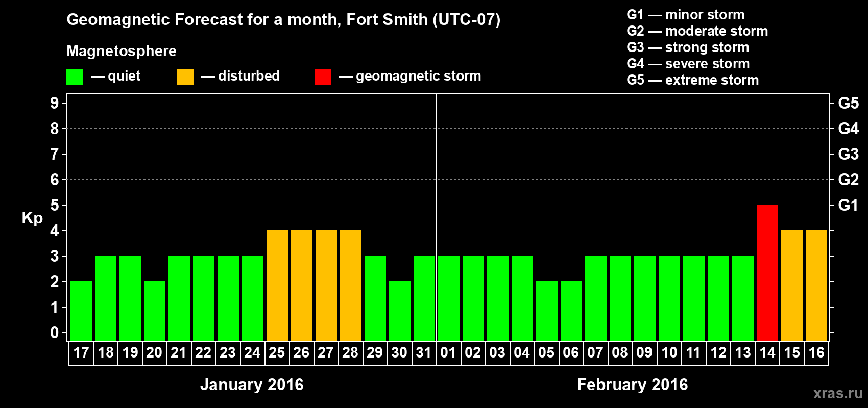The image size is (868, 408).
Task: Click date label 26 on the axis
Action: tap(301, 353)
